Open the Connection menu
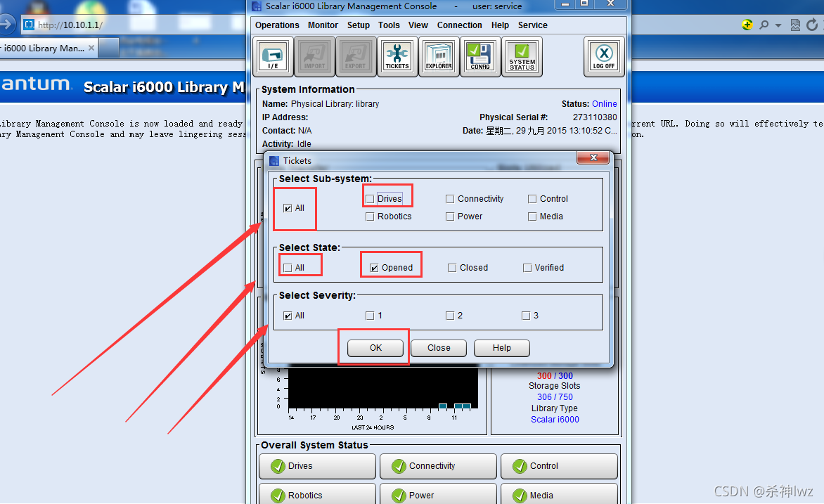The image size is (824, 504). pyautogui.click(x=459, y=25)
